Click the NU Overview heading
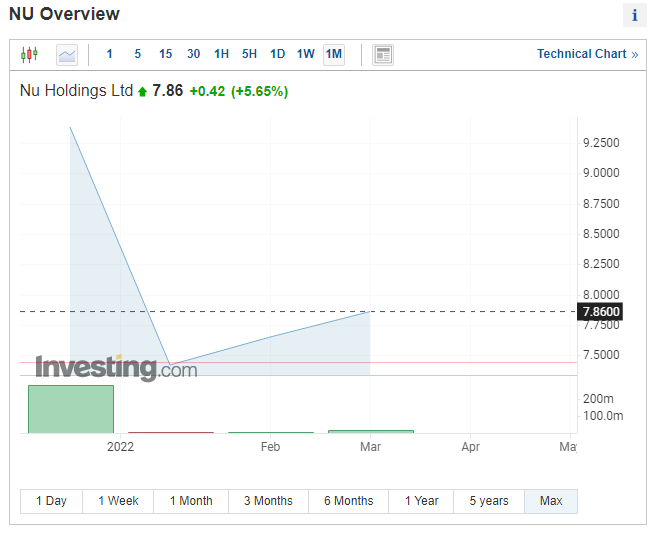658x536 pixels. (64, 14)
